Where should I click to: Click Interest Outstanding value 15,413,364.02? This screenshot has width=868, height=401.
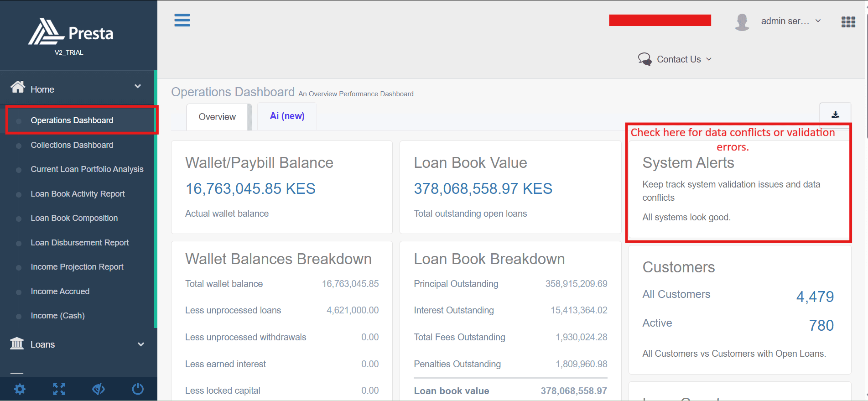coord(579,310)
